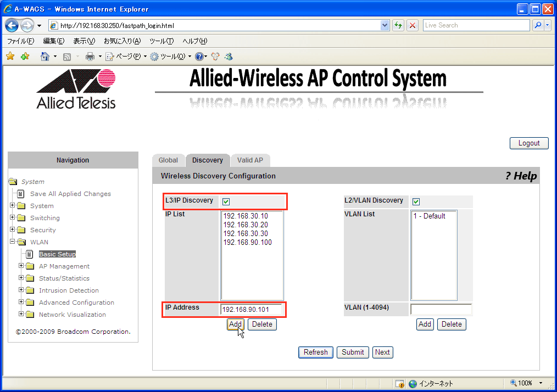Expand the System subfolder
The width and height of the screenshot is (557, 392).
[13, 205]
